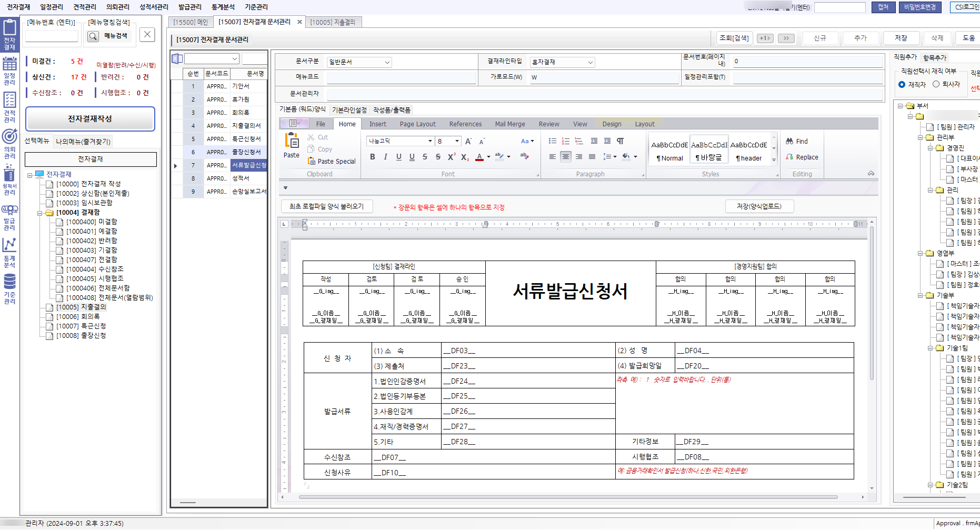
Task: Insert a bulleted list
Action: tap(553, 141)
